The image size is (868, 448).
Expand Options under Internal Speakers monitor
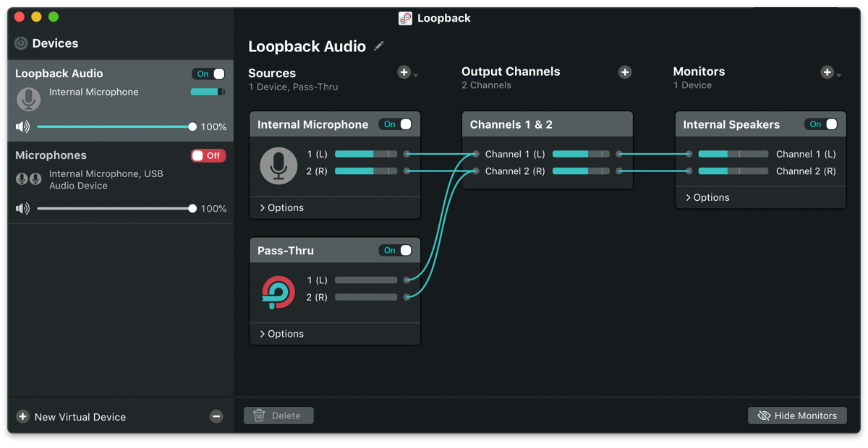click(707, 197)
